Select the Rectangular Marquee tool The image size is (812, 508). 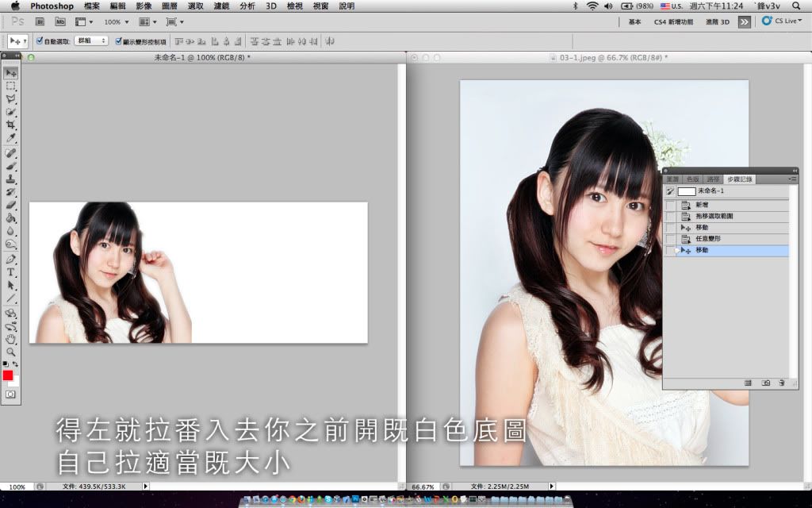point(11,86)
